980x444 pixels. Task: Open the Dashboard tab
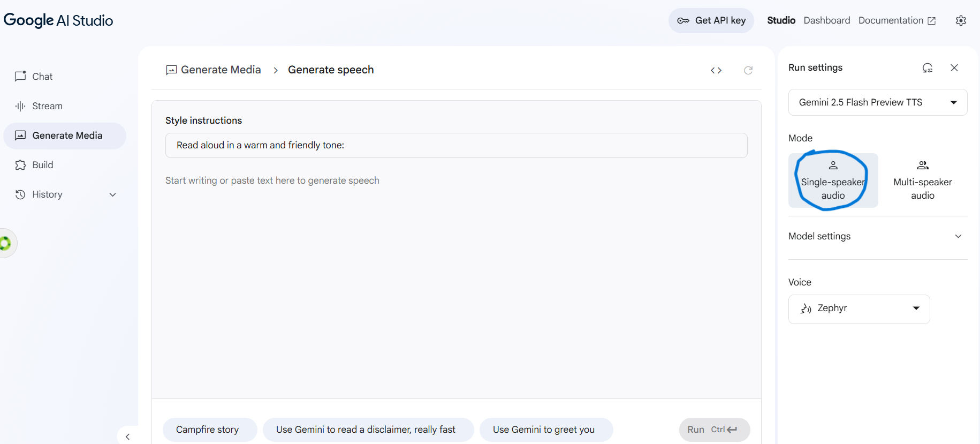coord(826,20)
